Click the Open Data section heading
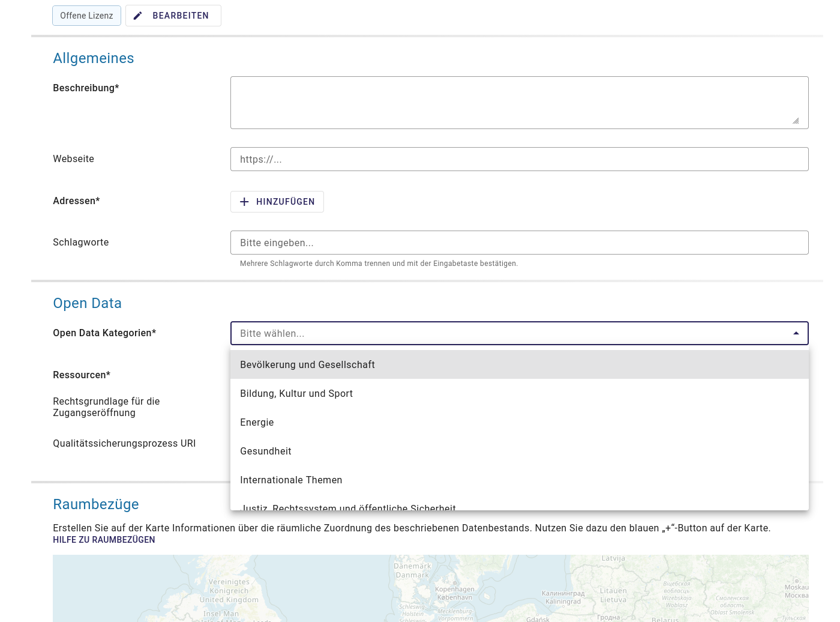The image size is (840, 622). point(88,303)
